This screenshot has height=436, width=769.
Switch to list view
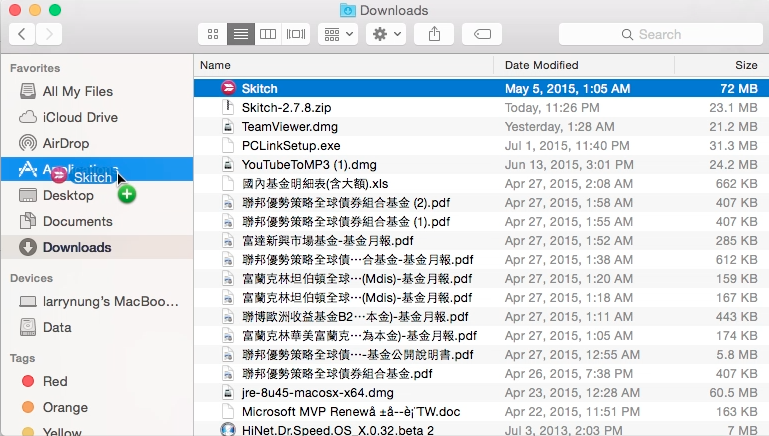tap(241, 34)
